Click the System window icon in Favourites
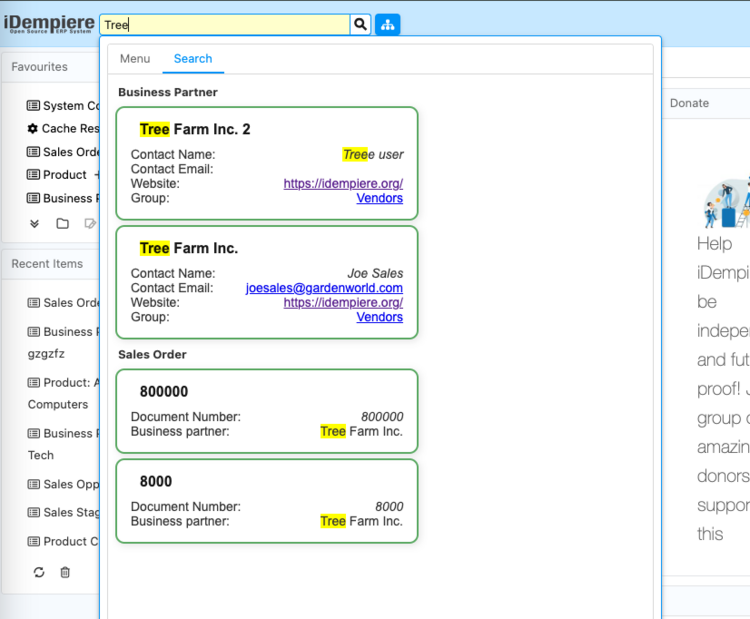The width and height of the screenshot is (750, 619). tap(33, 106)
